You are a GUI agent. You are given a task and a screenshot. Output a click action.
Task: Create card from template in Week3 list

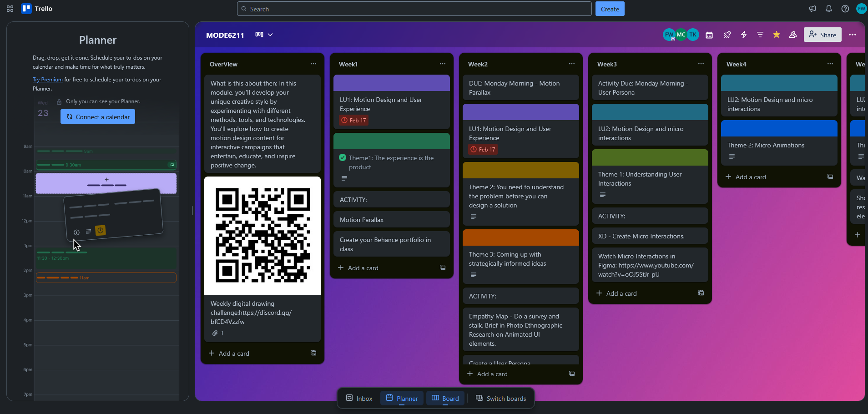pos(701,293)
